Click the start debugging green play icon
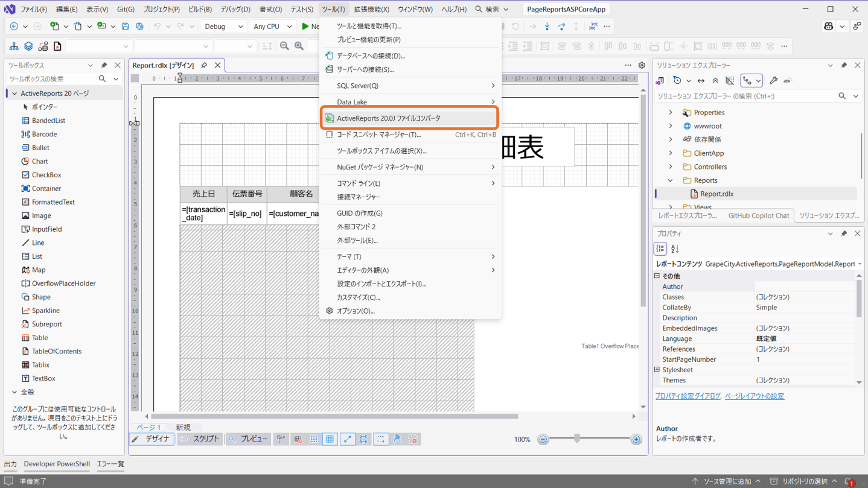Image resolution: width=868 pixels, height=488 pixels. click(305, 27)
